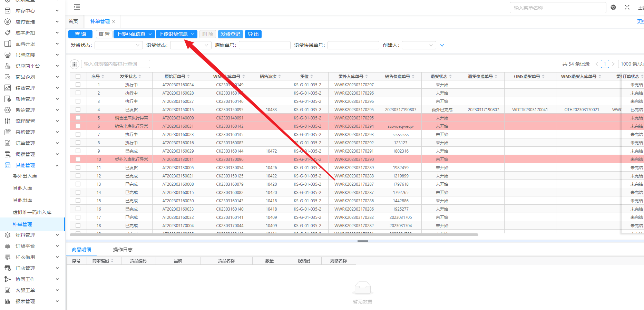This screenshot has height=310, width=644.
Task: Open the 发货状态 filter dropdown
Action: pyautogui.click(x=118, y=45)
